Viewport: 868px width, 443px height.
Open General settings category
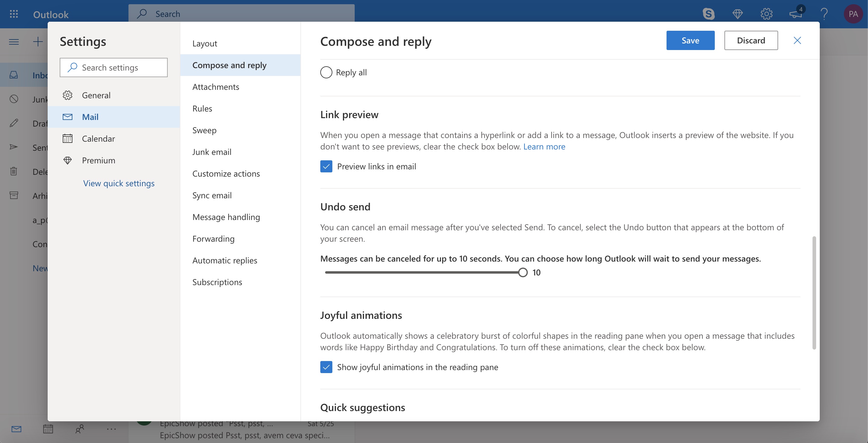point(114,95)
